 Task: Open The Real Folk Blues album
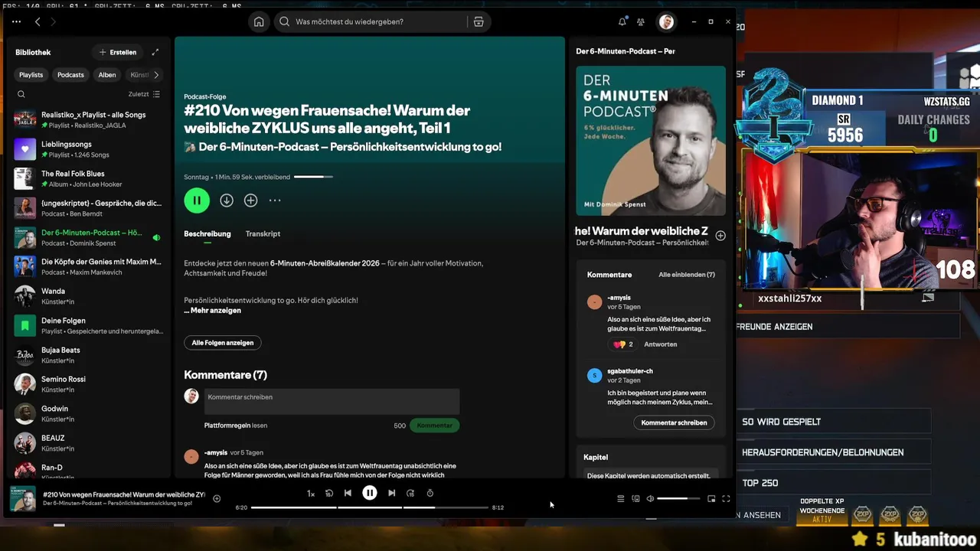(88, 178)
